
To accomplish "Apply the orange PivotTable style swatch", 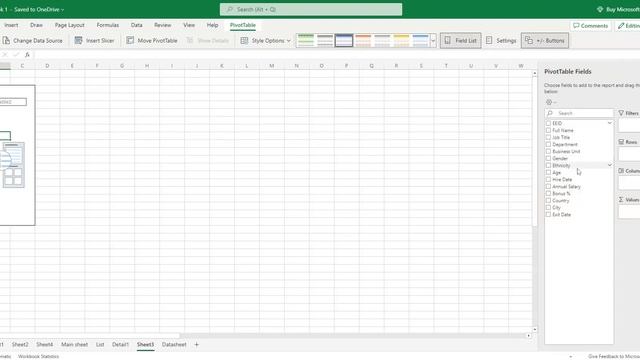I will click(x=363, y=40).
